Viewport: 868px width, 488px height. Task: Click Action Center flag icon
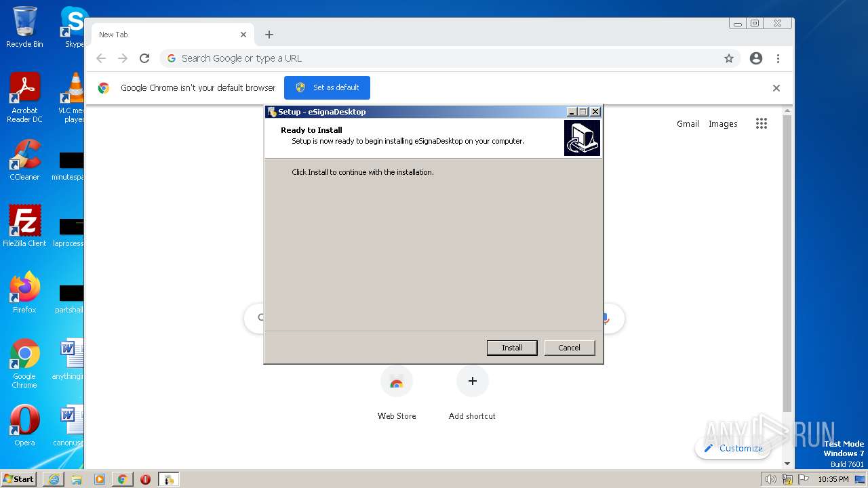tap(804, 479)
